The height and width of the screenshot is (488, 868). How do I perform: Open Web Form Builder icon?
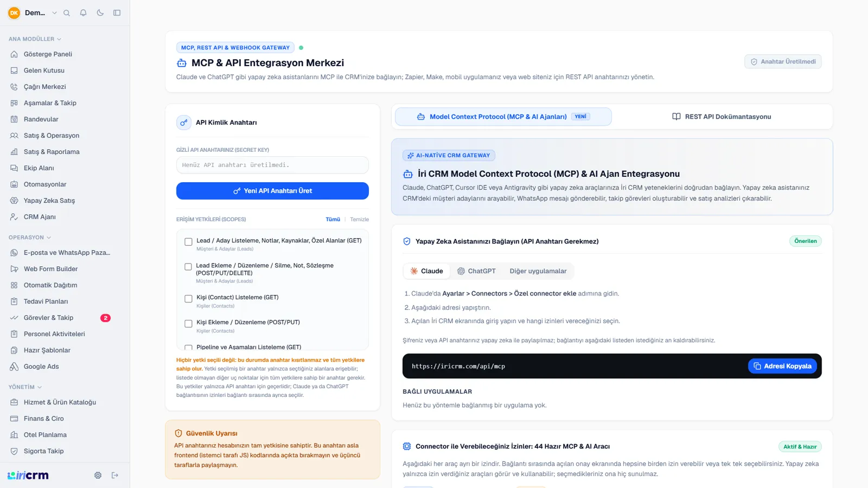(14, 269)
